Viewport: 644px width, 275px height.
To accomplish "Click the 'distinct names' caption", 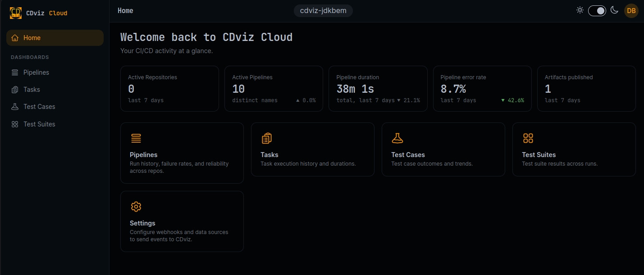I will (255, 100).
